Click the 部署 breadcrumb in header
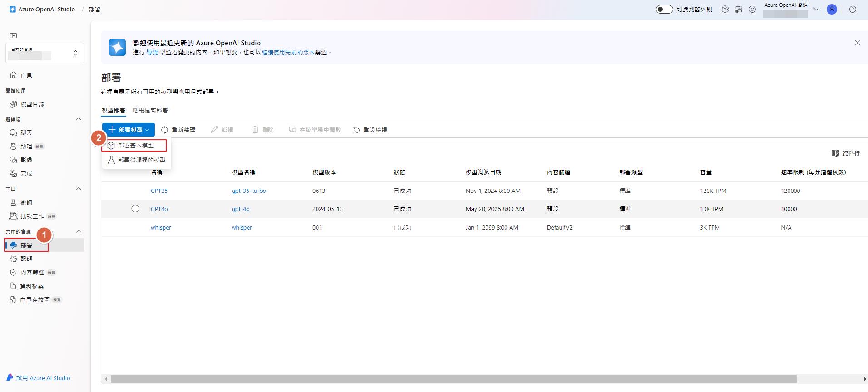 click(94, 9)
